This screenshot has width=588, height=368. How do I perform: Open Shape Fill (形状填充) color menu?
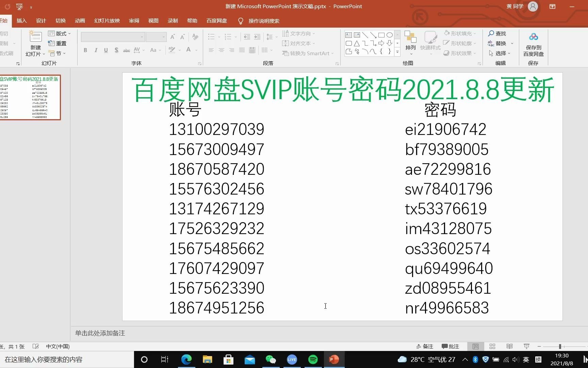pyautogui.click(x=460, y=33)
